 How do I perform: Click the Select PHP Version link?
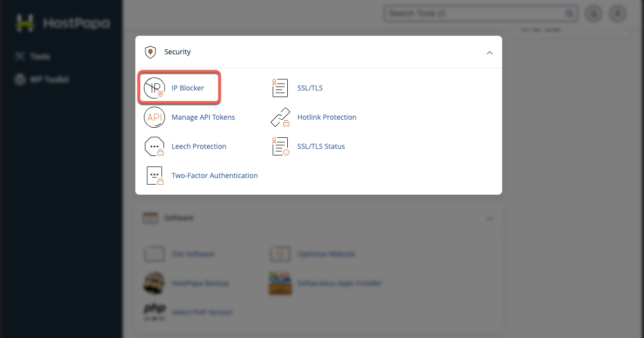pos(202,312)
